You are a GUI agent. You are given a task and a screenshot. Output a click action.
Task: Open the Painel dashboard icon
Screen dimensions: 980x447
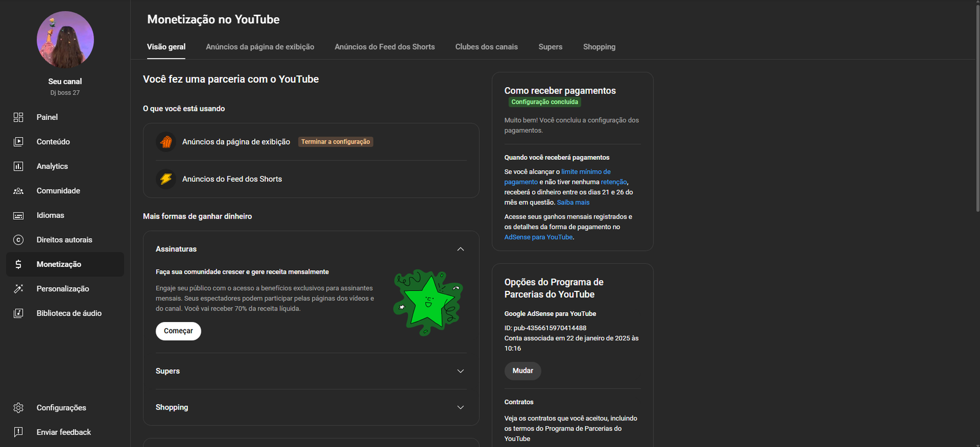tap(18, 117)
